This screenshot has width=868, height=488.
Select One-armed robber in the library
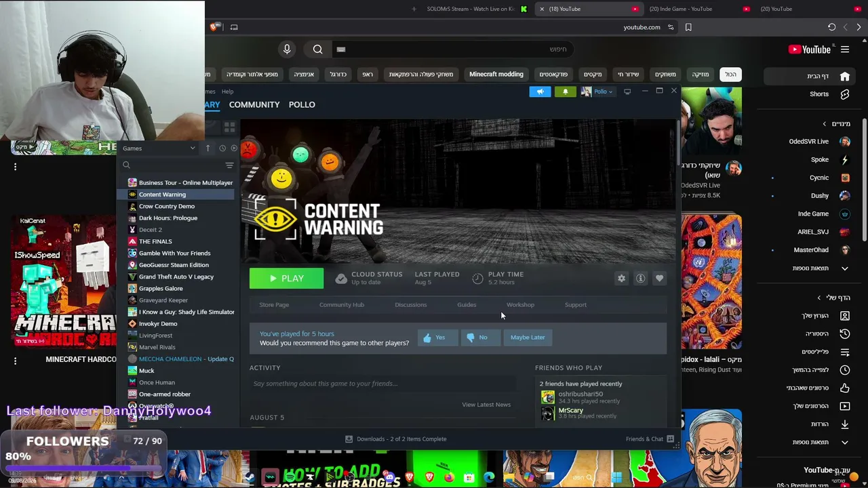tap(165, 394)
